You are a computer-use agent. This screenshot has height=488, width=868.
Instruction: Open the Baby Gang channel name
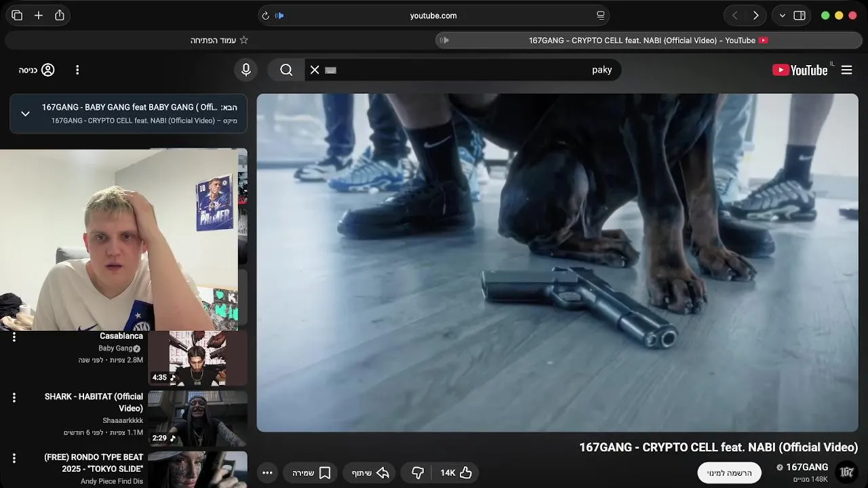coord(115,348)
